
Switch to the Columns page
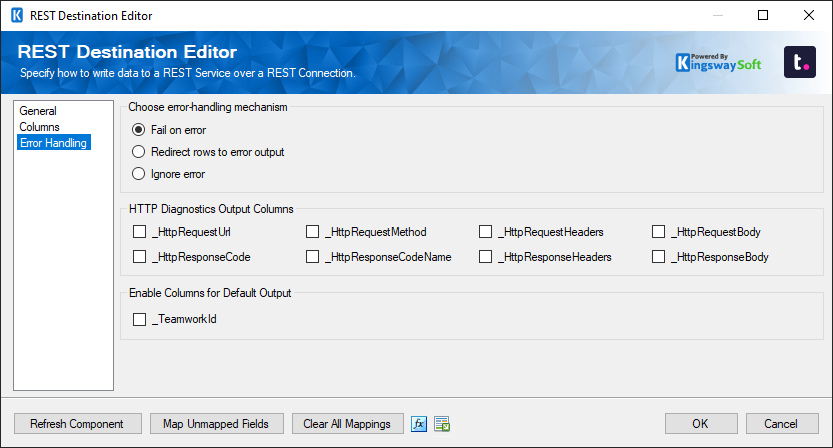pyautogui.click(x=39, y=126)
